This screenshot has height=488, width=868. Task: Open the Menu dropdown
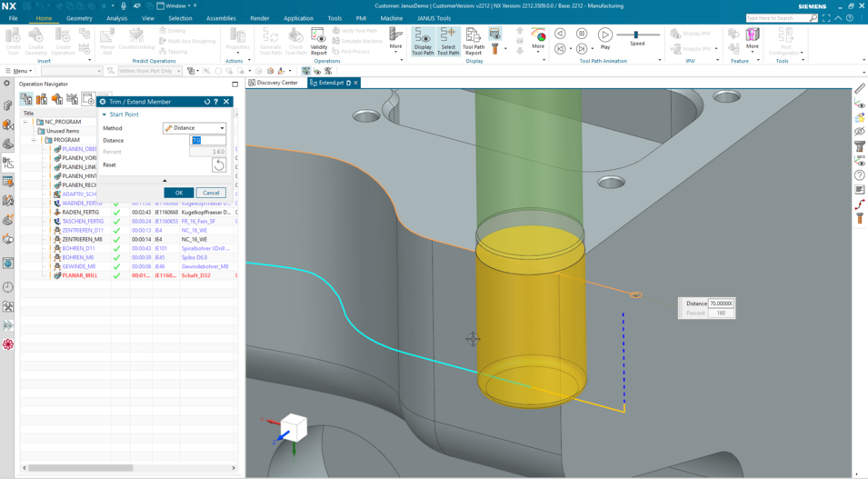click(19, 71)
